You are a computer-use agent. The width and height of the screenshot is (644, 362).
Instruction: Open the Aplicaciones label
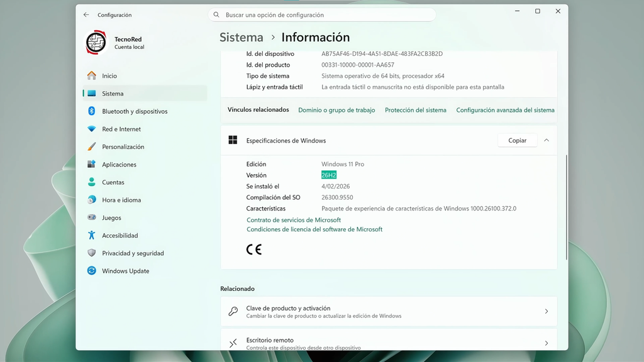click(119, 165)
